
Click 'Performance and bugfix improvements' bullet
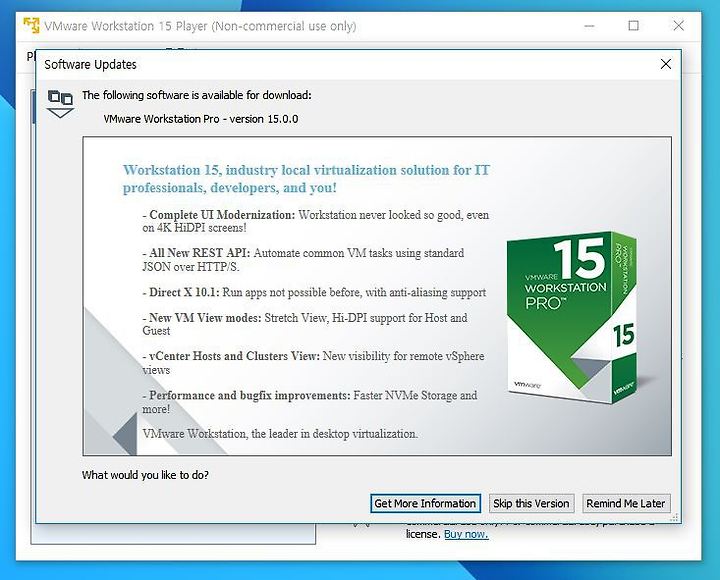pos(309,402)
